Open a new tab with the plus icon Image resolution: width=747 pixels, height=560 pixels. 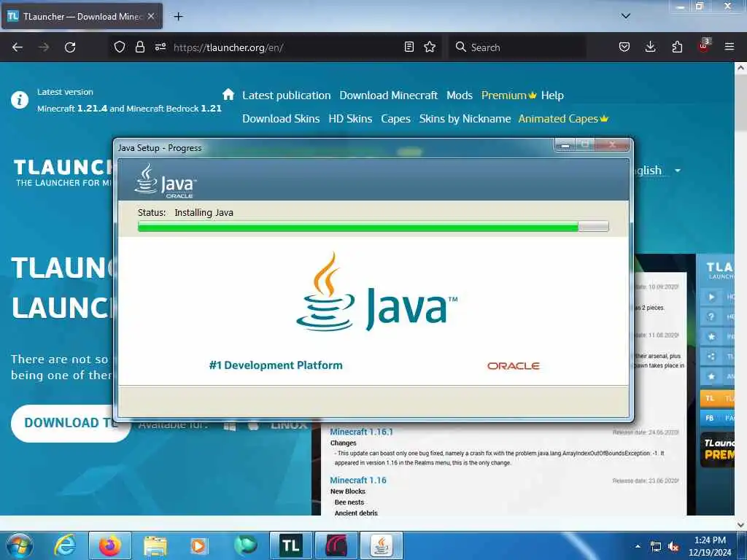tap(178, 17)
